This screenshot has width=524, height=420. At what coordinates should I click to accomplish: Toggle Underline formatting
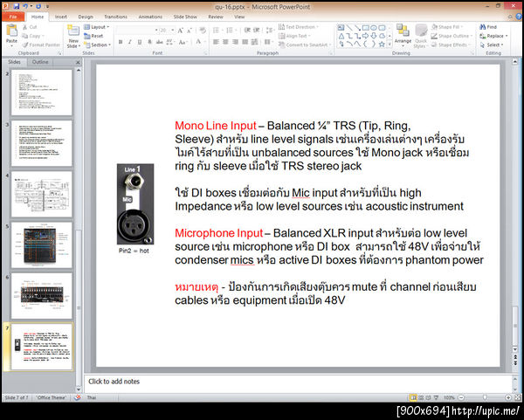click(x=140, y=42)
